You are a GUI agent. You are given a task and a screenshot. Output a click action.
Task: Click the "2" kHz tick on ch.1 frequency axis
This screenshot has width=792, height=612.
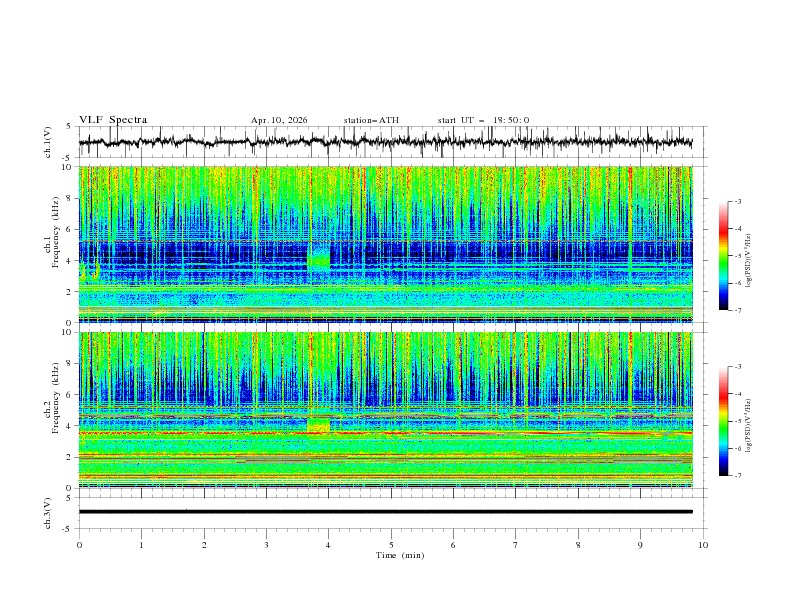click(x=70, y=291)
